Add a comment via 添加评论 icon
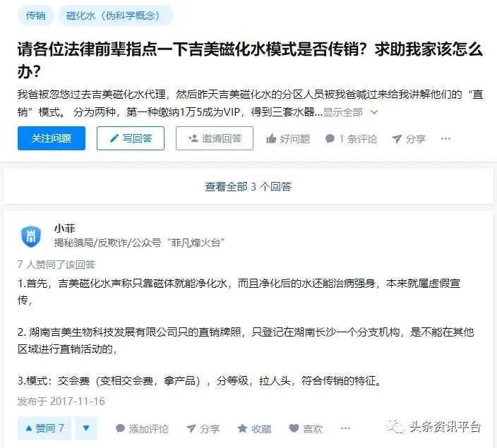This screenshot has width=497, height=448. (x=142, y=428)
